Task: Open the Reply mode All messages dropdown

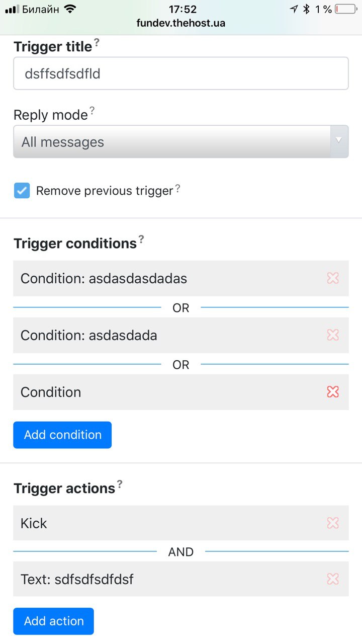Action: pyautogui.click(x=181, y=142)
